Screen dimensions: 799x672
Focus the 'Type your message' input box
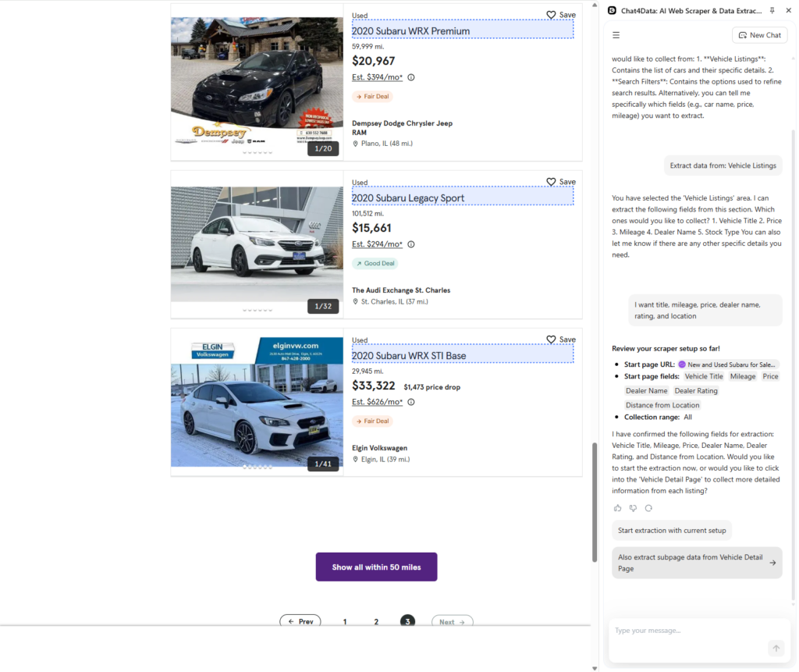coord(687,631)
